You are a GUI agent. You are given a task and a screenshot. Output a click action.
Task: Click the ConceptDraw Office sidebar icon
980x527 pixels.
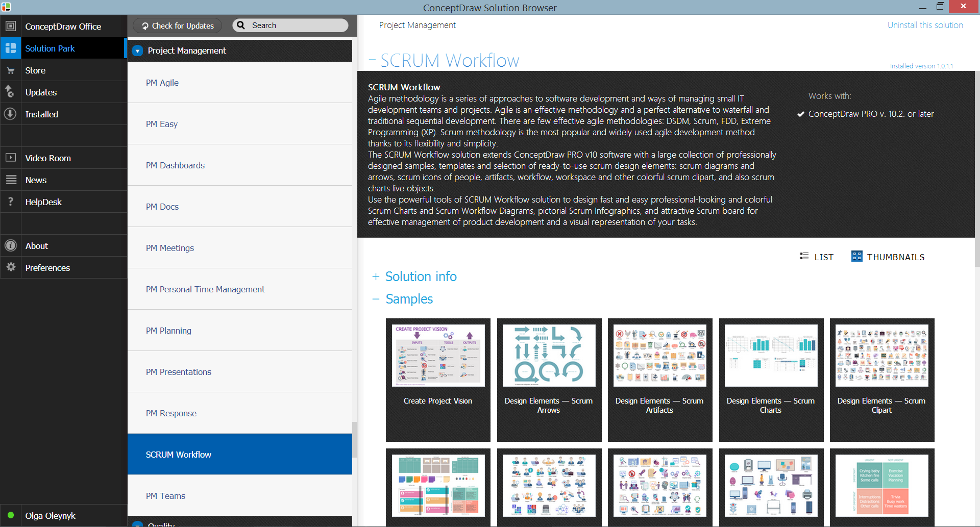11,26
